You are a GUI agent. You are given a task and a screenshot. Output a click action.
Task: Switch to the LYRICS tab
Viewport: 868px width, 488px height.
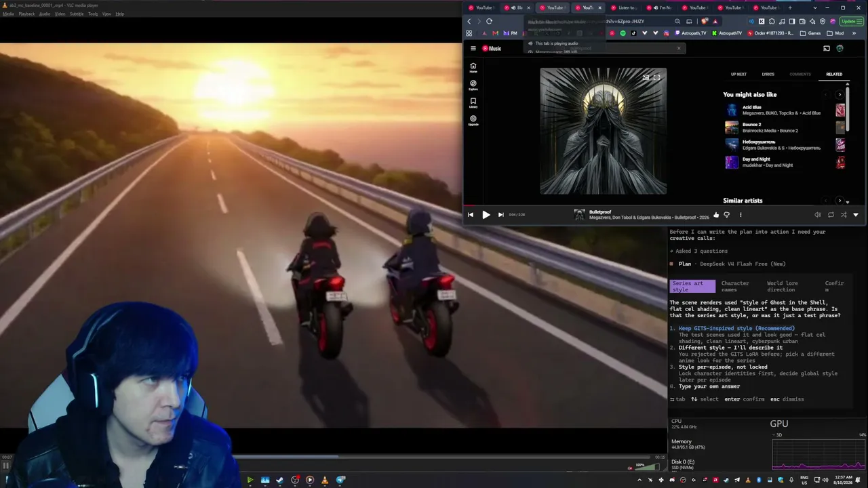768,74
